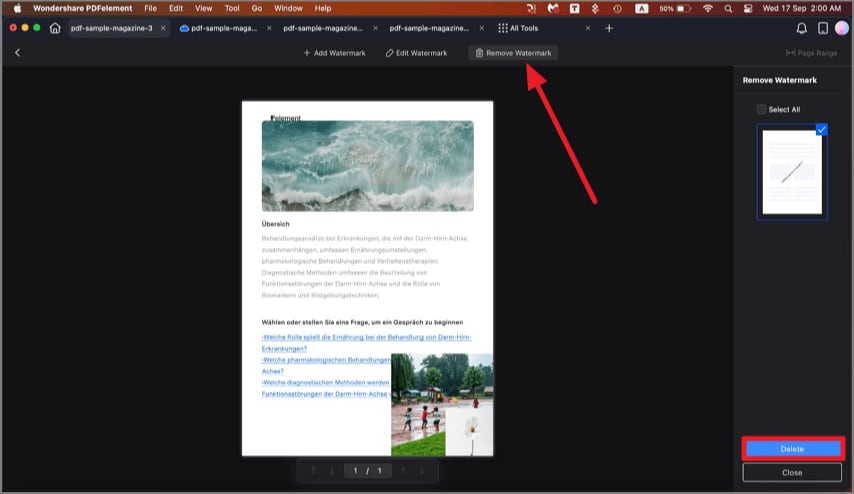
Task: Open the Tool menu
Action: [x=232, y=8]
